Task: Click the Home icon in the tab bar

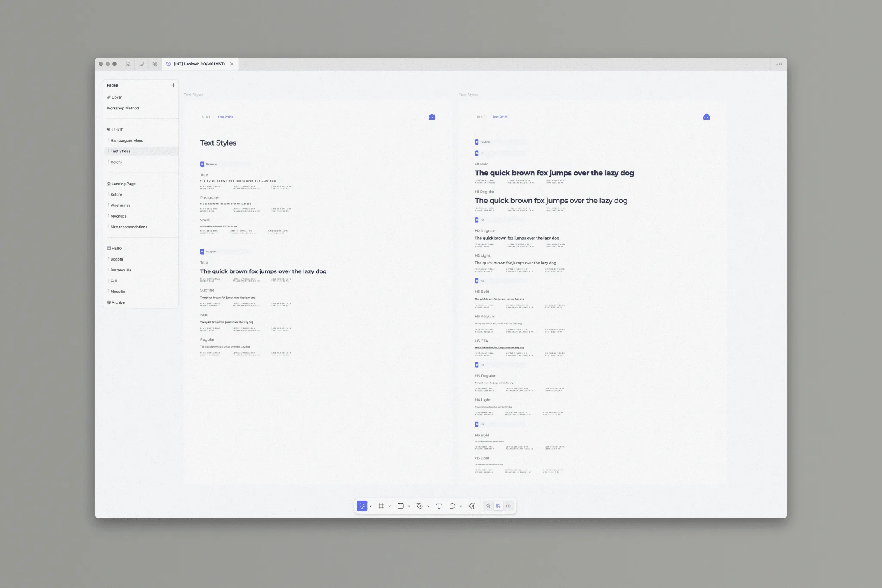Action: (128, 64)
